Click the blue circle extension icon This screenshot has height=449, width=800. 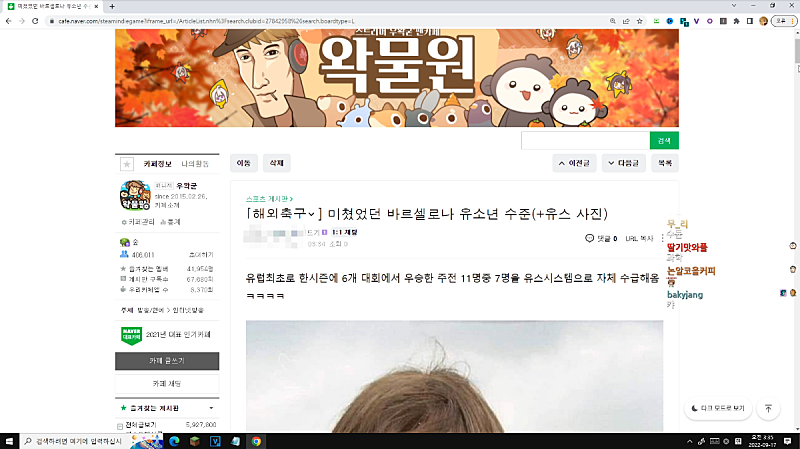click(x=670, y=21)
